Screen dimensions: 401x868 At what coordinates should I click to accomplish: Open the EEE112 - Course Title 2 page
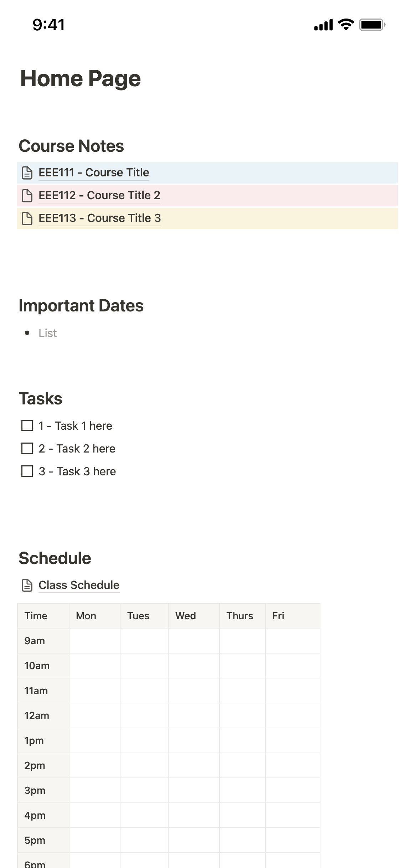99,196
